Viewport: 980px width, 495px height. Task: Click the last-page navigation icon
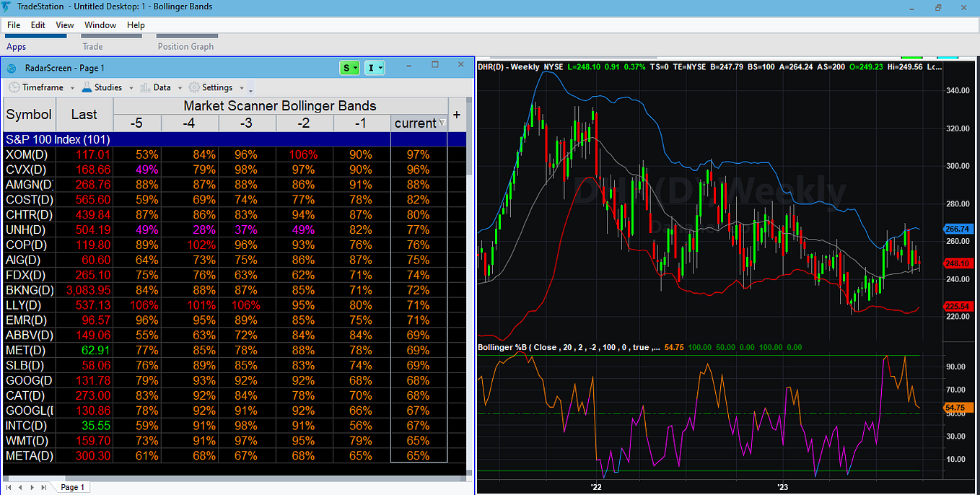[x=43, y=487]
